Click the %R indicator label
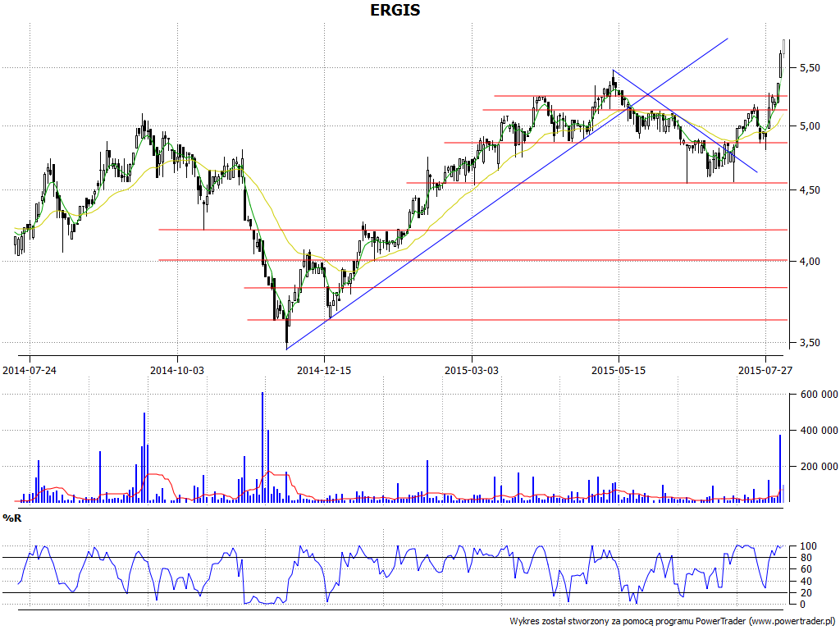Image resolution: width=840 pixels, height=630 pixels. coord(12,518)
